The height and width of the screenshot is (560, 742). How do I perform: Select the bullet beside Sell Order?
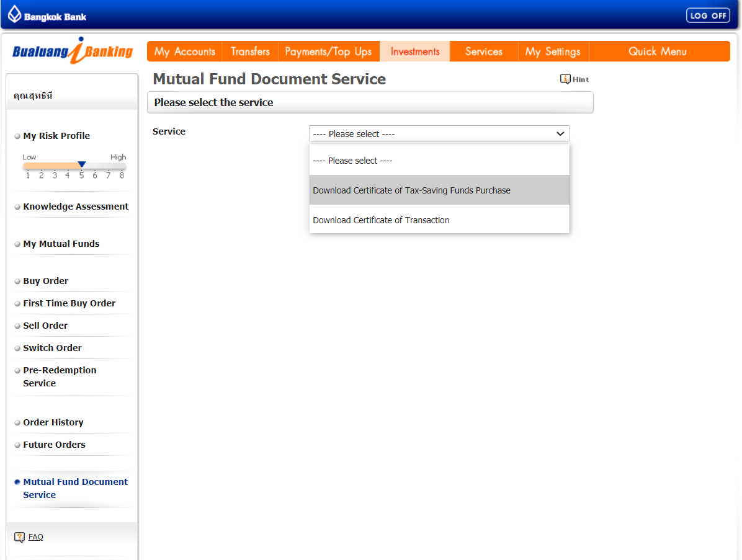tap(17, 325)
